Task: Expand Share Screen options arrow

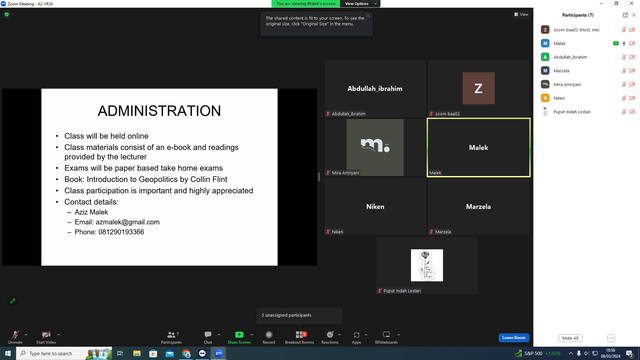Action: (x=251, y=335)
